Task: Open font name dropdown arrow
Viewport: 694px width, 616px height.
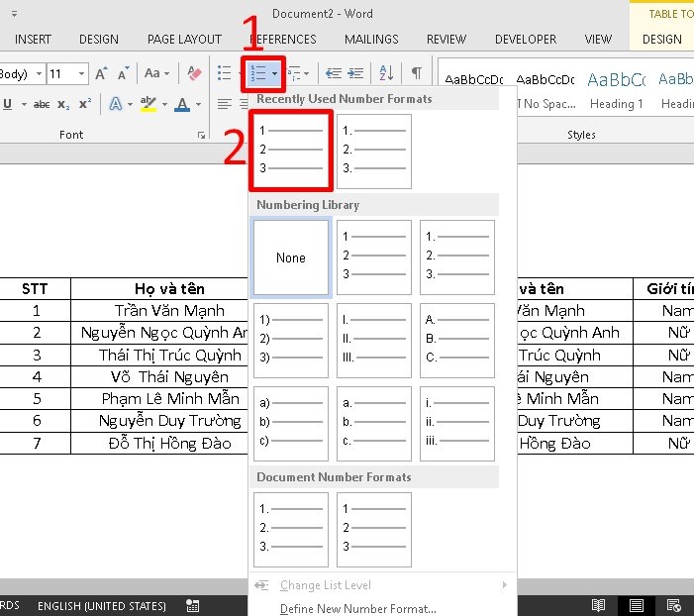Action: (39, 73)
